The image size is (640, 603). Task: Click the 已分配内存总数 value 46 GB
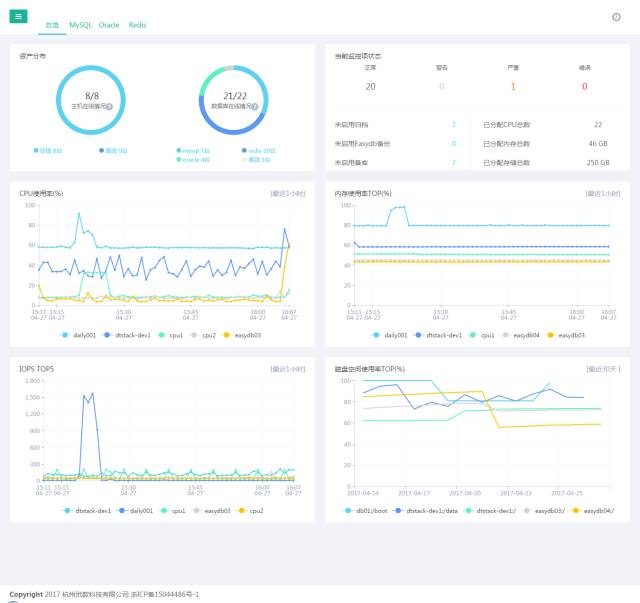598,144
